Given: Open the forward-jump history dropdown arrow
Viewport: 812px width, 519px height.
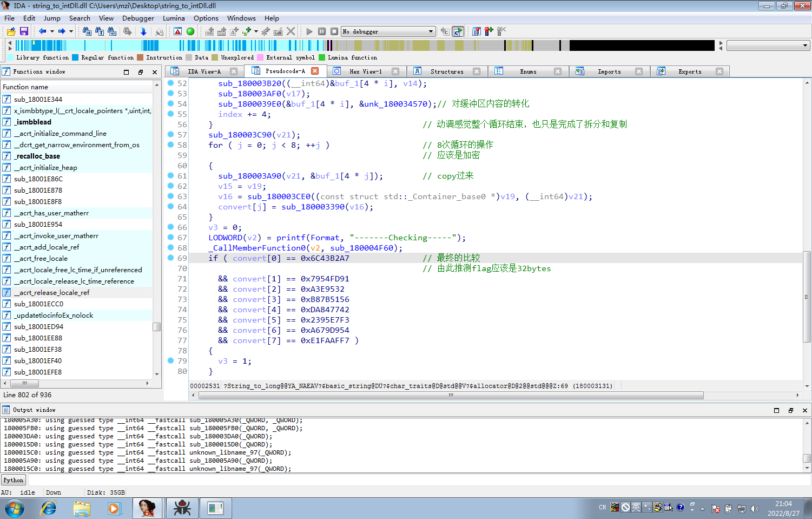Looking at the screenshot, I should [x=71, y=31].
